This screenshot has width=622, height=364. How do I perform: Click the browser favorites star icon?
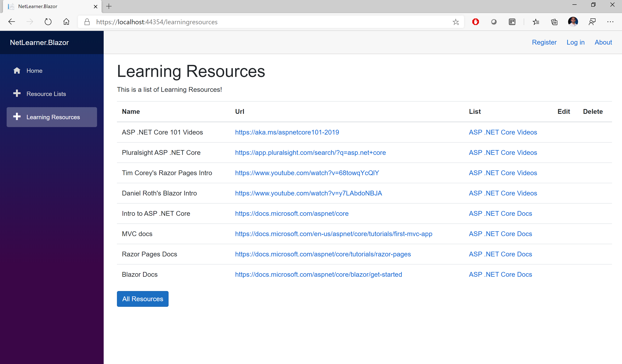point(456,22)
